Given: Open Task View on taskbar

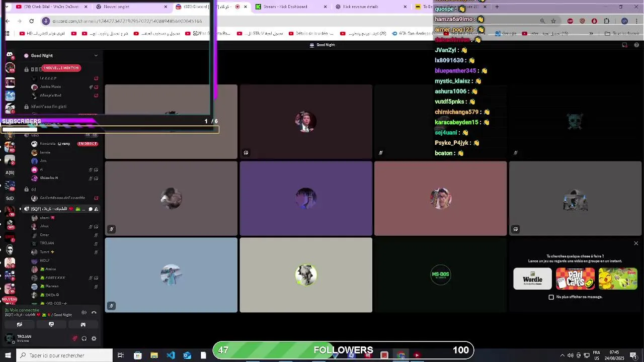Looking at the screenshot, I should click(120, 355).
